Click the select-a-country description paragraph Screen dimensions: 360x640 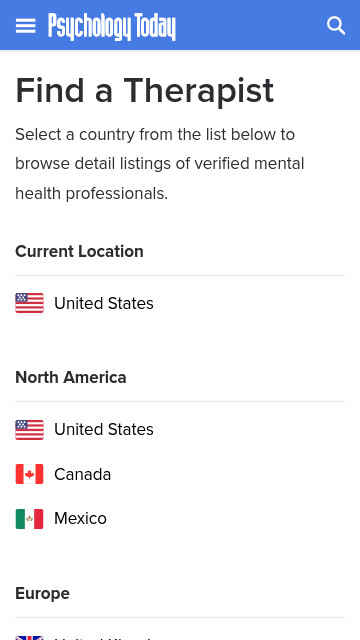point(160,164)
